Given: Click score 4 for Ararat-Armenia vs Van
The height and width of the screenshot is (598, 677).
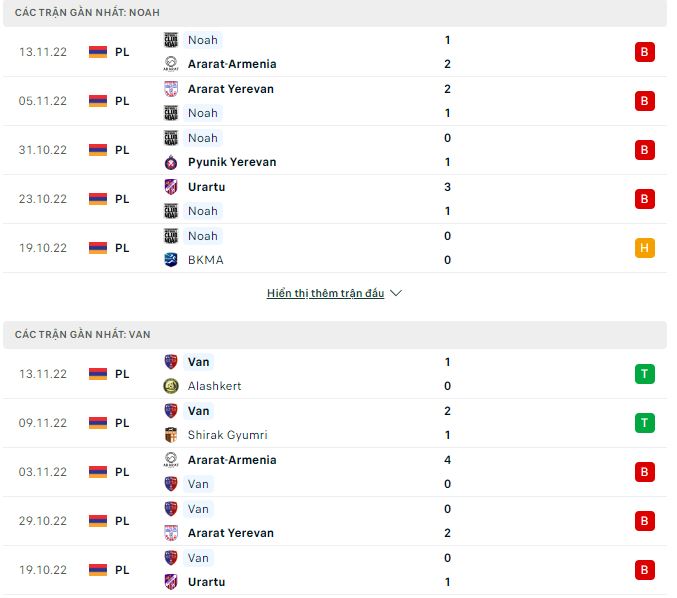Looking at the screenshot, I should click(x=447, y=460).
